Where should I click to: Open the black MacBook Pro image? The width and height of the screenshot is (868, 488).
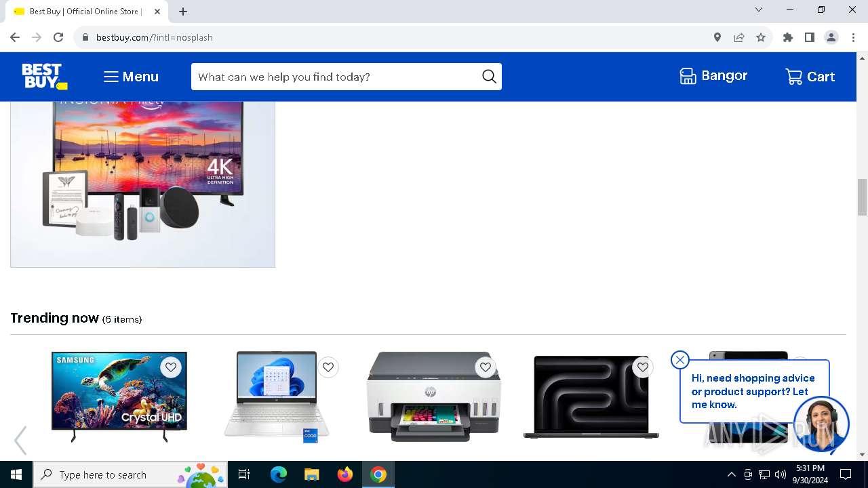coord(591,396)
